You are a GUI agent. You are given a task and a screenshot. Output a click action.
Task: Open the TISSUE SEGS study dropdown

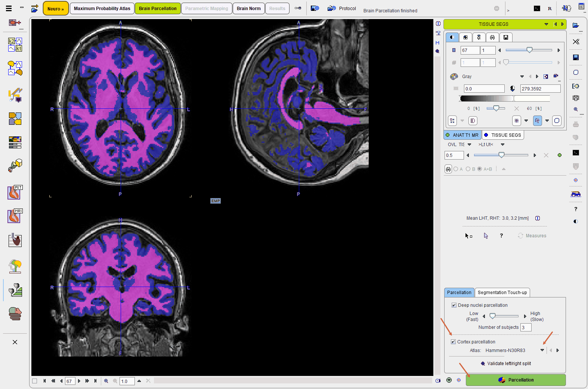(546, 24)
